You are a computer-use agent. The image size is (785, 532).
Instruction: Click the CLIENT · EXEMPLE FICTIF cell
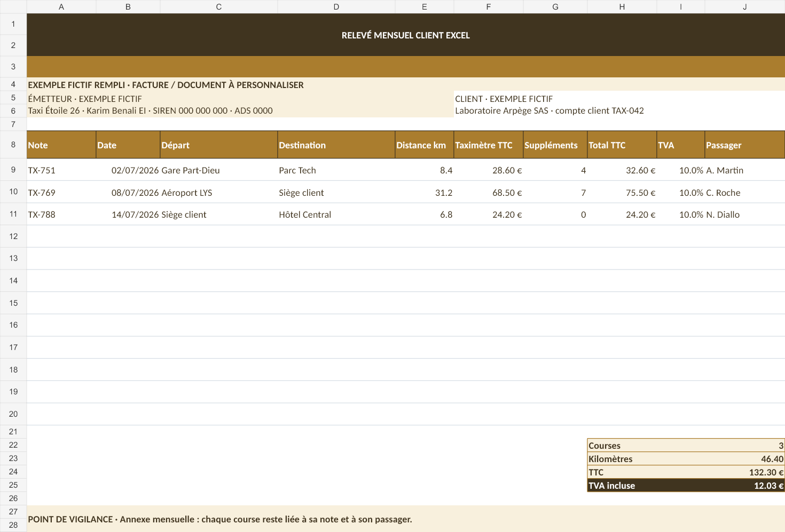[619, 98]
